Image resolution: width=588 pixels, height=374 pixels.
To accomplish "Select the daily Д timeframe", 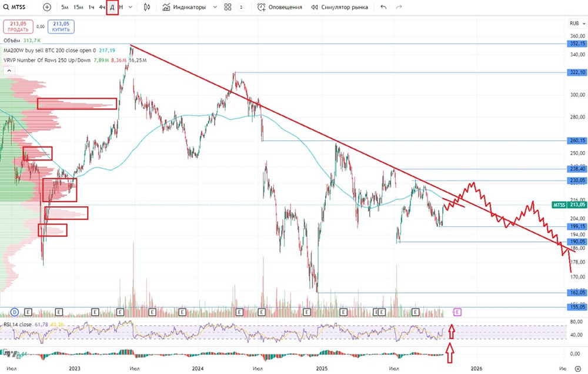I will (112, 7).
